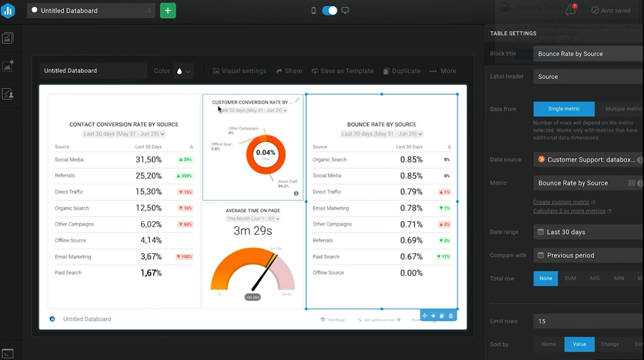Open Compare with Previous period dropdown
The image size is (644, 360).
click(x=588, y=255)
